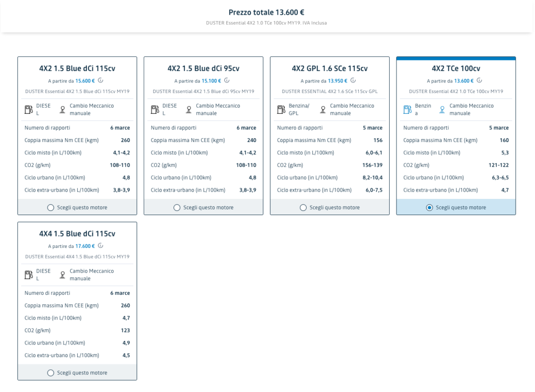Click CO2 value 156-139

372,165
